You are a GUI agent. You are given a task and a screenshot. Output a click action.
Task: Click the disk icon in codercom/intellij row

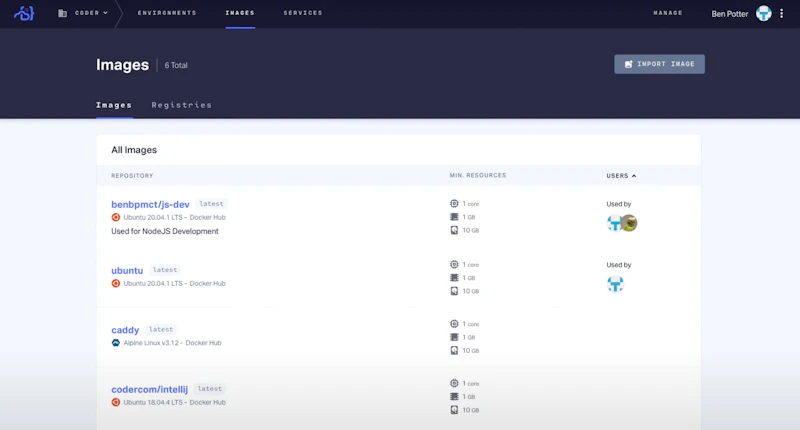tap(454, 410)
